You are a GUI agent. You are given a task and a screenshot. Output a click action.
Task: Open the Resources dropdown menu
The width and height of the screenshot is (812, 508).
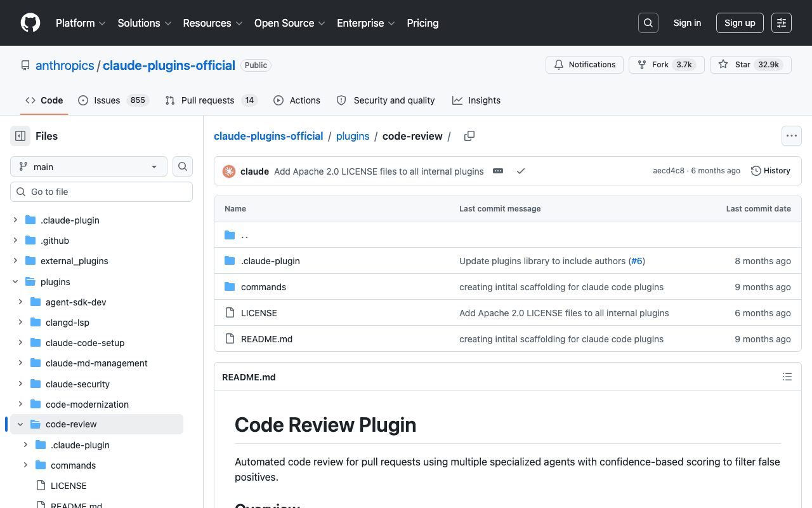click(x=213, y=23)
